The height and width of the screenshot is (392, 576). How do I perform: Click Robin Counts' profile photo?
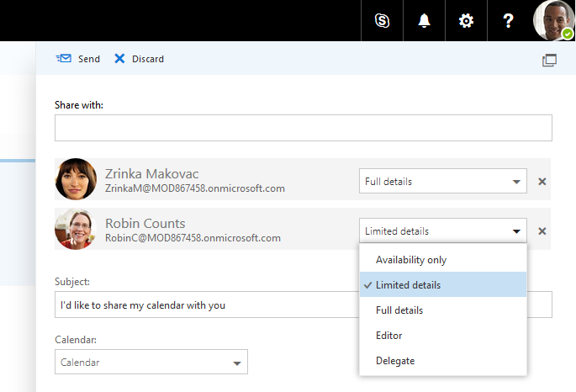click(x=76, y=229)
